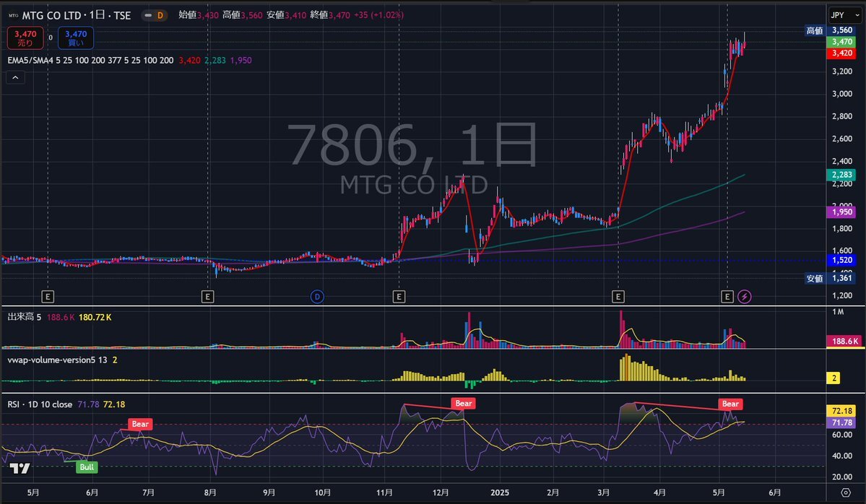Click the green Bull label on RSI
The height and width of the screenshot is (504, 866).
tap(87, 467)
